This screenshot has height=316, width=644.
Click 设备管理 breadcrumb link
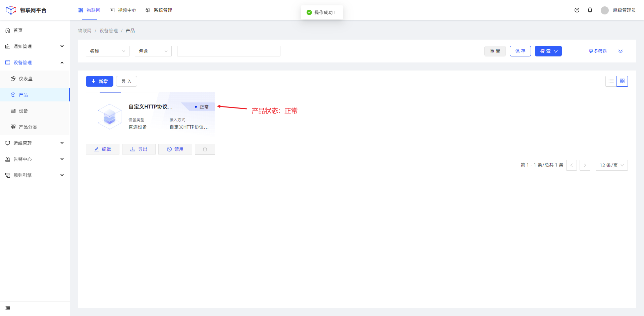tap(109, 31)
